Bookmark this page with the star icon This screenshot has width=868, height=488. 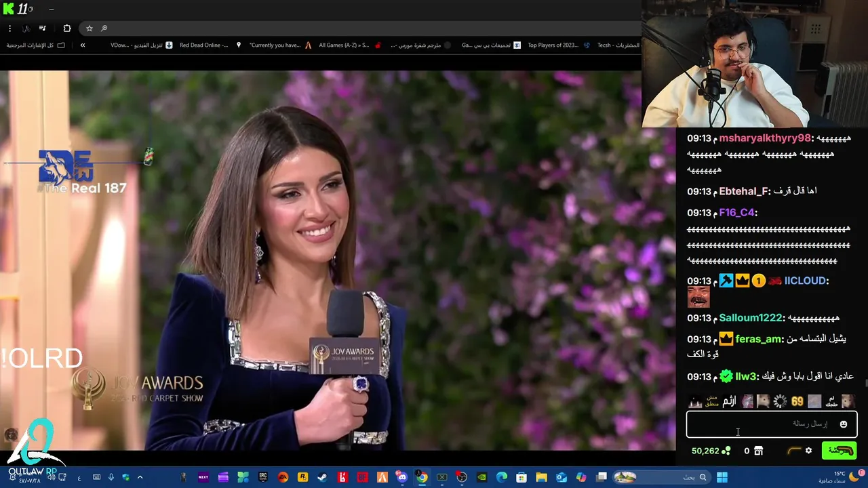[89, 28]
